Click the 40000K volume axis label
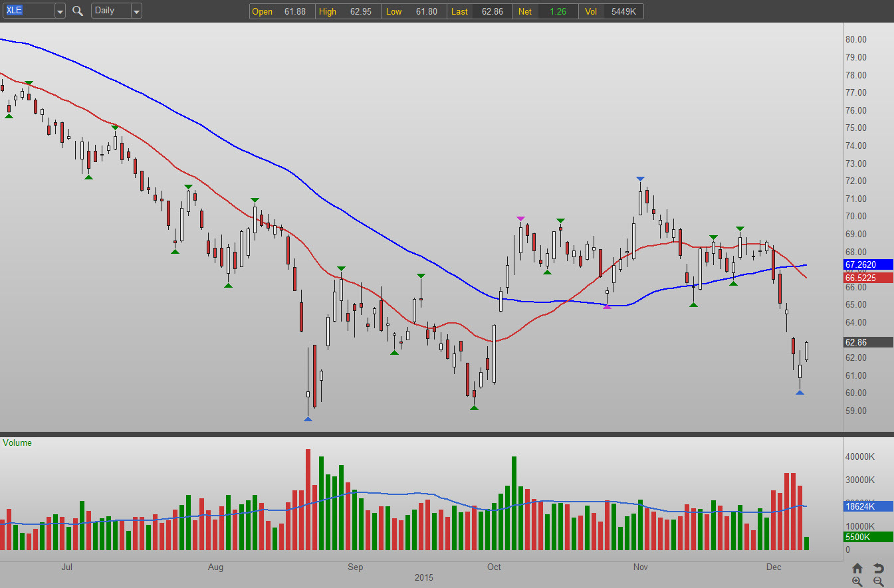 pos(861,456)
